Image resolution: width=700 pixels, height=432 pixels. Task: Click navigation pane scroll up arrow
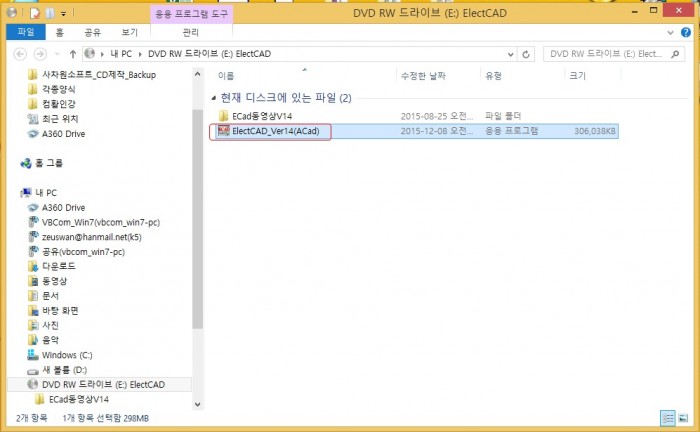197,74
